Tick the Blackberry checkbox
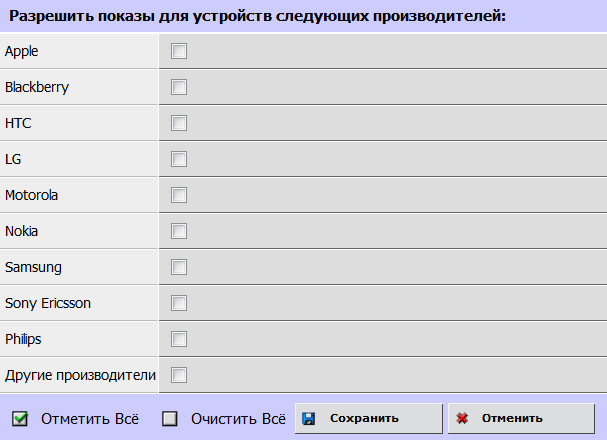 179,87
